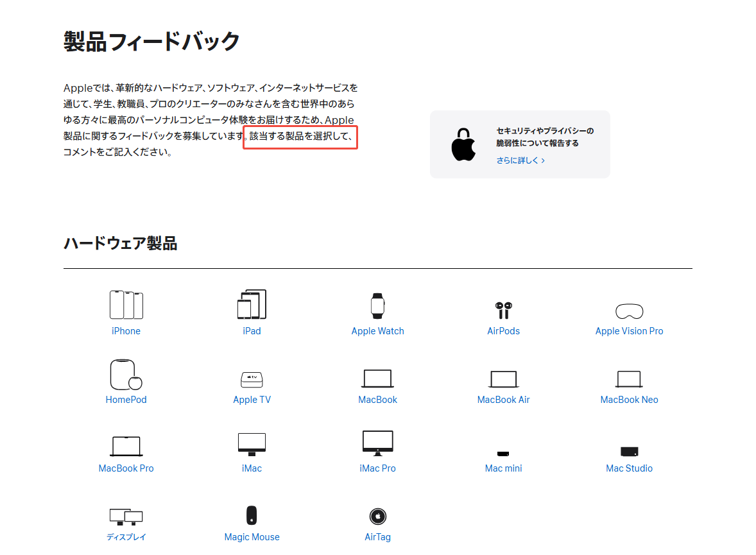
Task: Select the MacBook Air laptop icon
Action: coord(503,379)
